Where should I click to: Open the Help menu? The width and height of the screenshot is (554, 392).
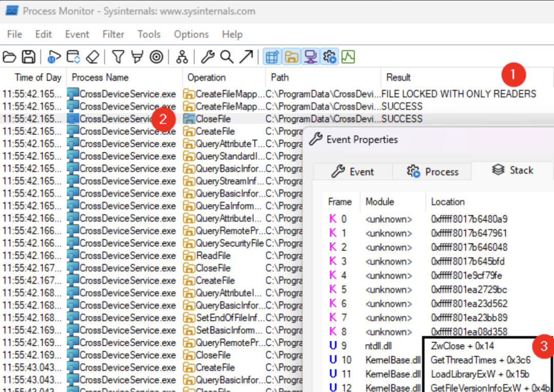coord(232,34)
